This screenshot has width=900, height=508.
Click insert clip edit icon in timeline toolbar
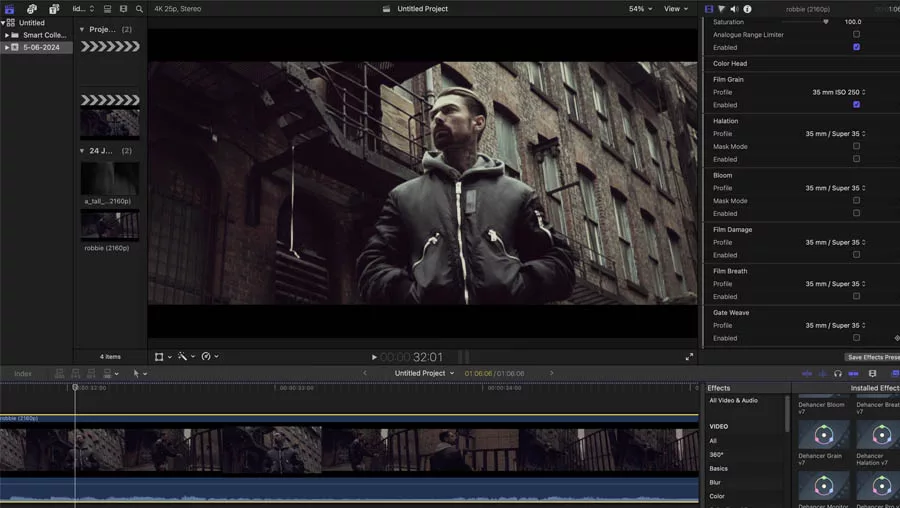pyautogui.click(x=75, y=373)
